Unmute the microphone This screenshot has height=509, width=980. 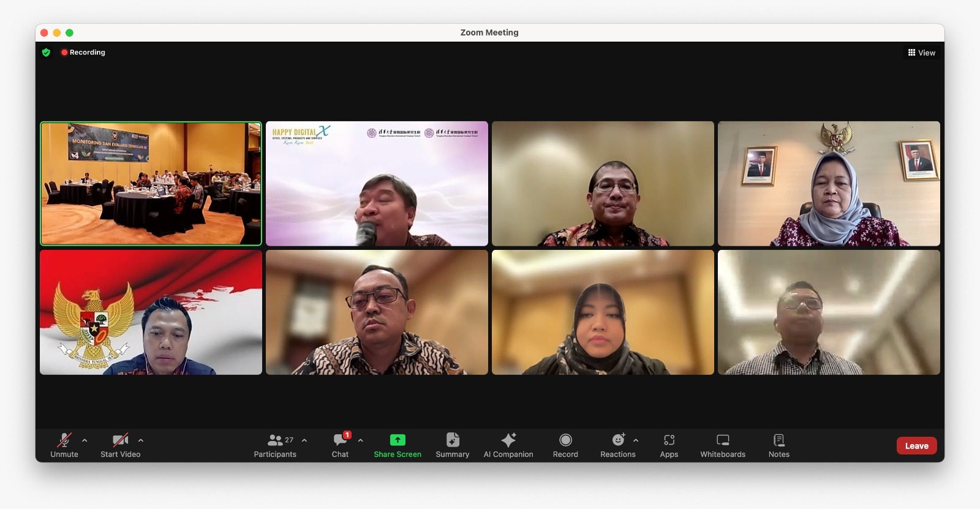(64, 445)
